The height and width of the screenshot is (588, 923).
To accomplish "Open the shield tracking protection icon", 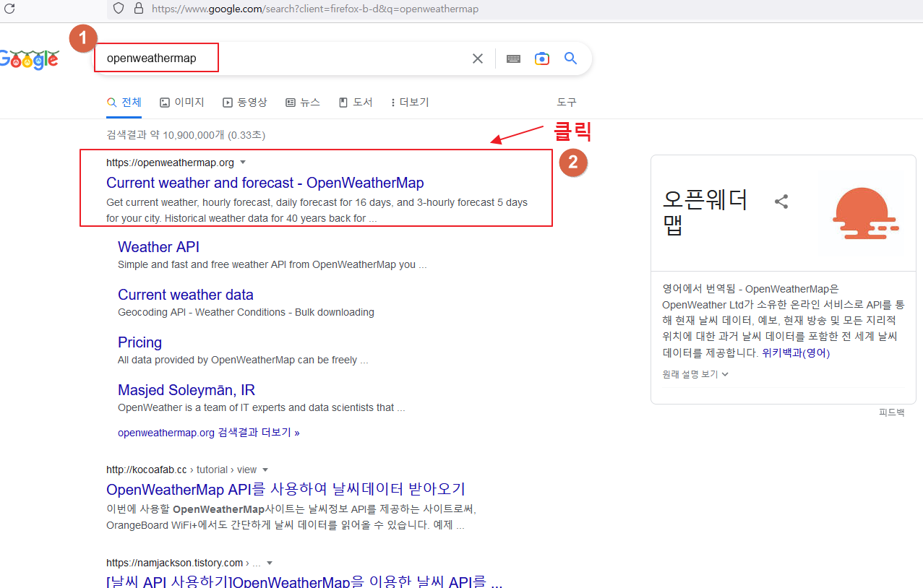I will tap(119, 9).
